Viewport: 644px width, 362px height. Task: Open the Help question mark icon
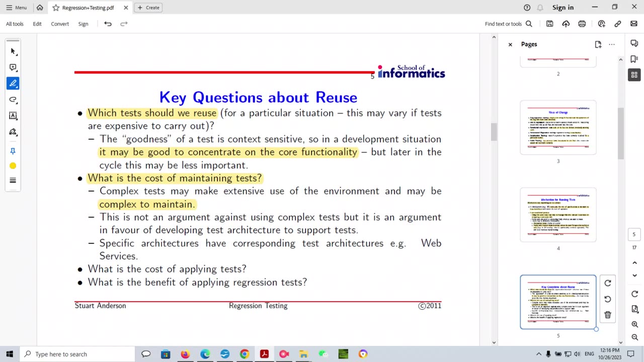point(527,8)
